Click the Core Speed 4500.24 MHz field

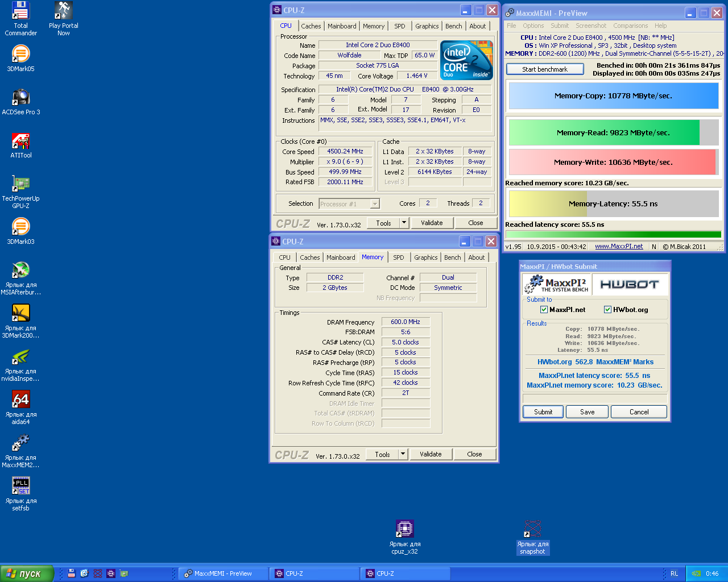tap(345, 151)
